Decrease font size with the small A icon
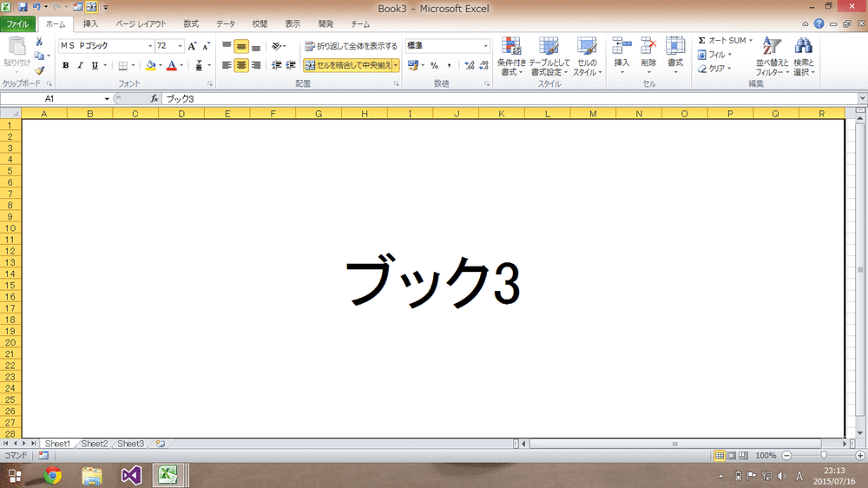The height and width of the screenshot is (488, 868). (x=206, y=46)
